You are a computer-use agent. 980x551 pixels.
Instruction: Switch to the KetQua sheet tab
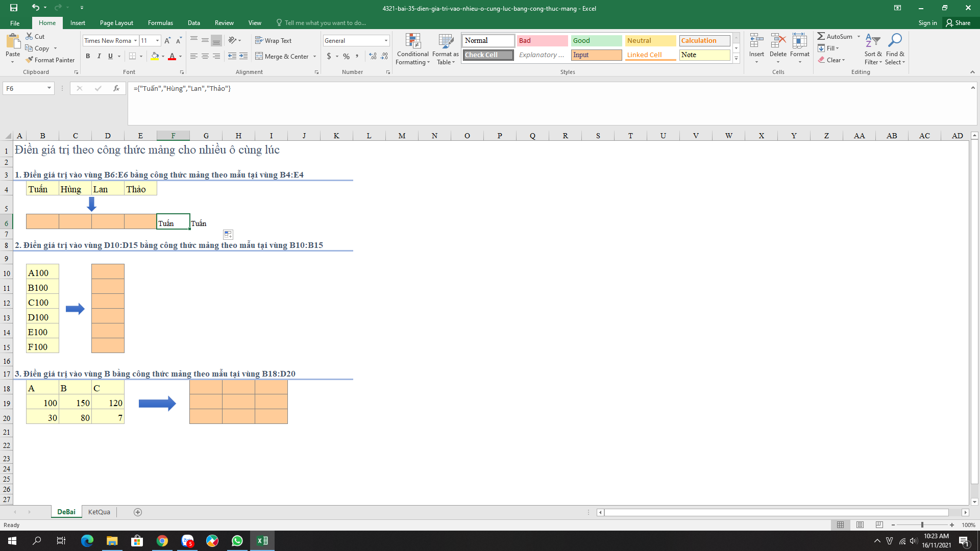point(99,512)
